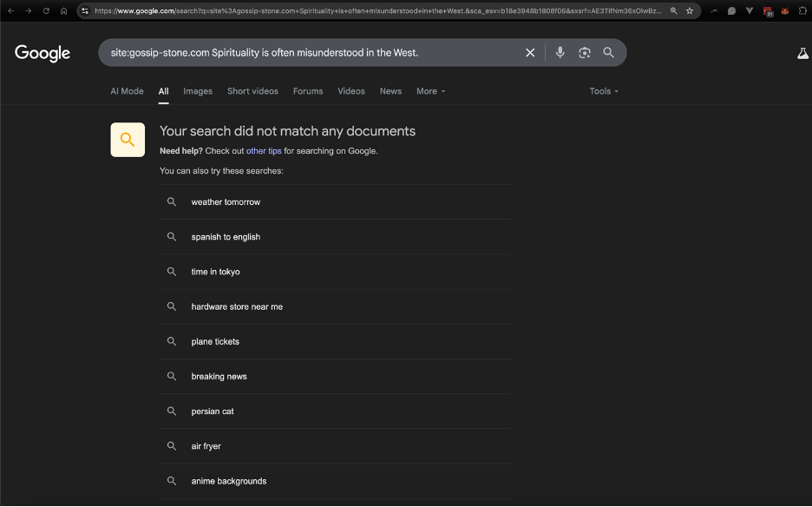Bookmark this page with the star icon
Image resolution: width=812 pixels, height=507 pixels.
coord(690,11)
